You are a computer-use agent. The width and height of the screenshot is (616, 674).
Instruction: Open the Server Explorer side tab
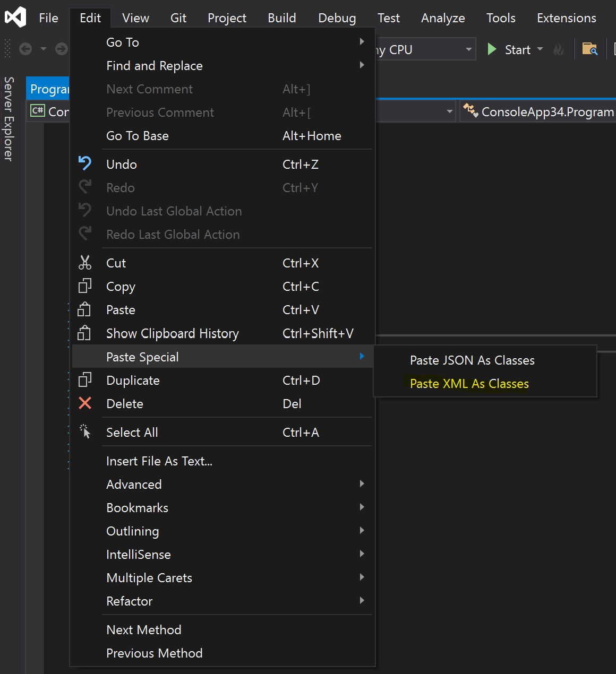pyautogui.click(x=8, y=118)
